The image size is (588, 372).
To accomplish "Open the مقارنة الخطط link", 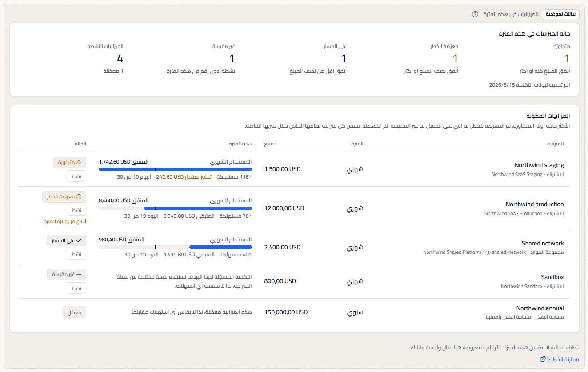I will (563, 359).
